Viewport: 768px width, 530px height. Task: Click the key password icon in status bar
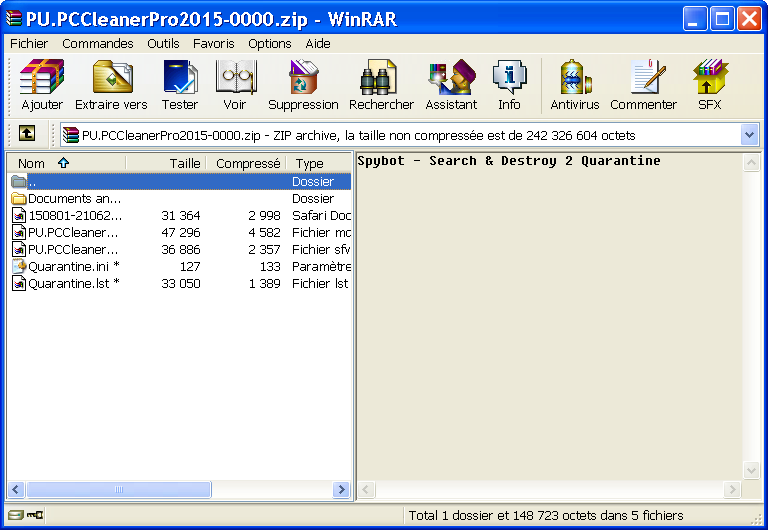(35, 515)
